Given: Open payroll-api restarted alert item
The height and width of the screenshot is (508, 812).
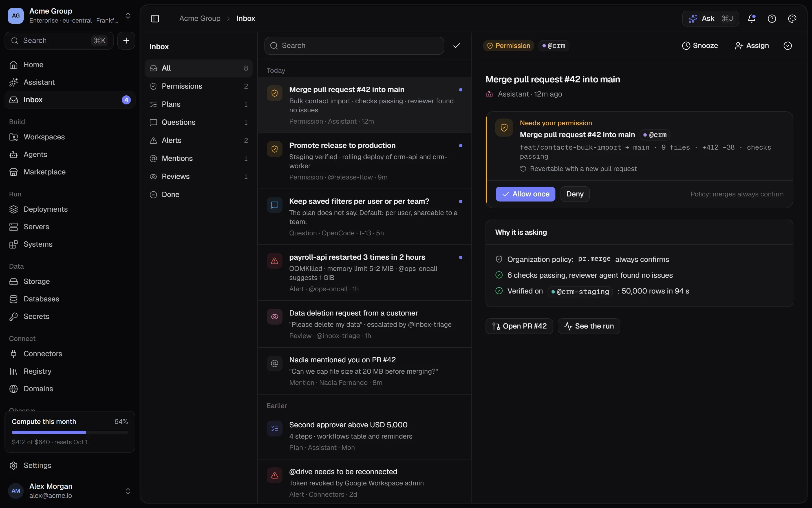Looking at the screenshot, I should (x=364, y=273).
